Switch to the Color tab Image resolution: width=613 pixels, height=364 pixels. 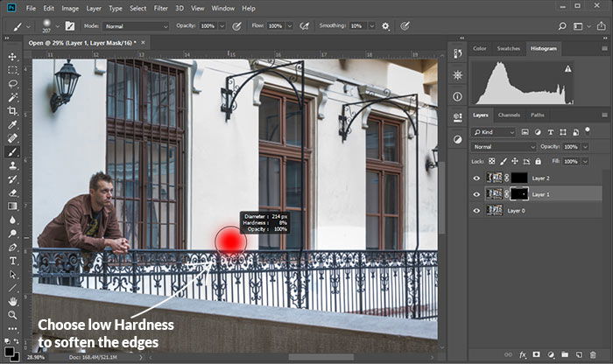tap(480, 48)
